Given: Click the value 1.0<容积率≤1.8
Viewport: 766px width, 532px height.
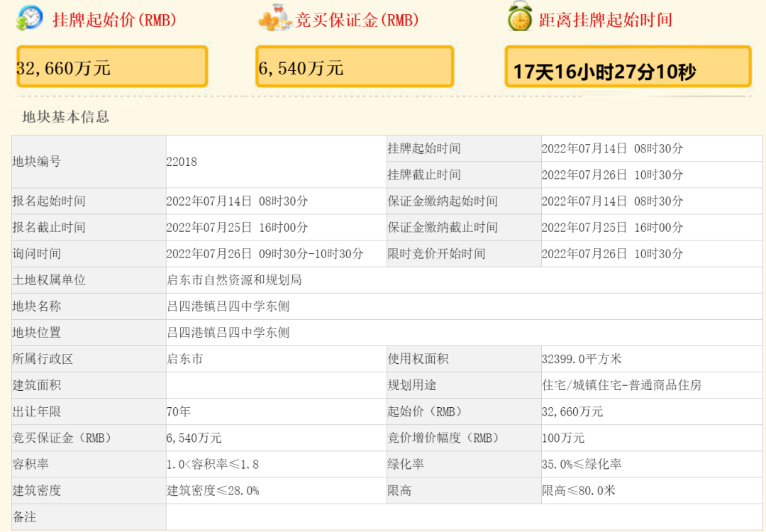Looking at the screenshot, I should pyautogui.click(x=213, y=465).
